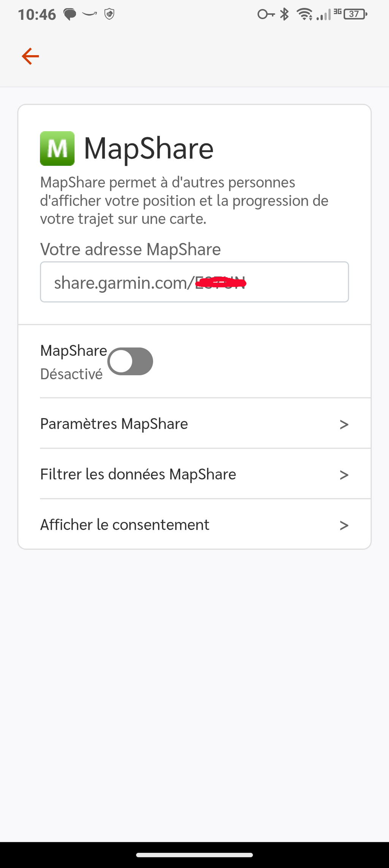This screenshot has height=868, width=389.
Task: Select Filtrer les données MapShare entry
Action: tap(138, 474)
